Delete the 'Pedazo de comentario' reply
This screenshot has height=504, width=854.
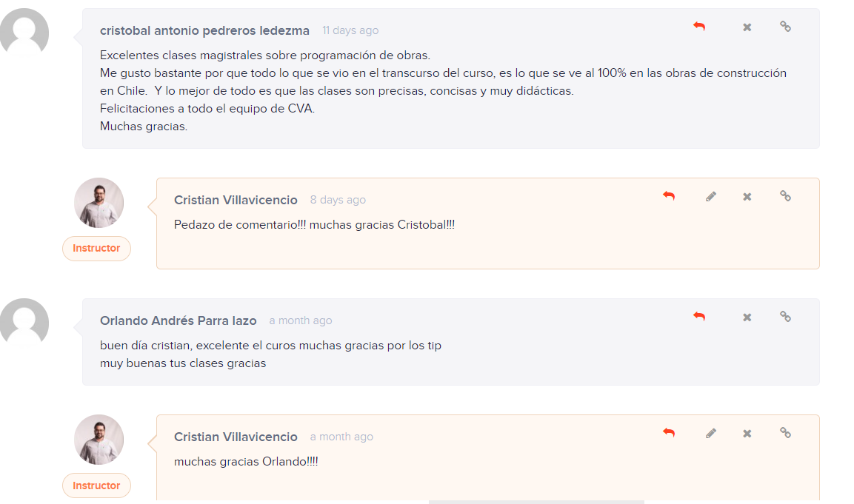click(x=747, y=197)
